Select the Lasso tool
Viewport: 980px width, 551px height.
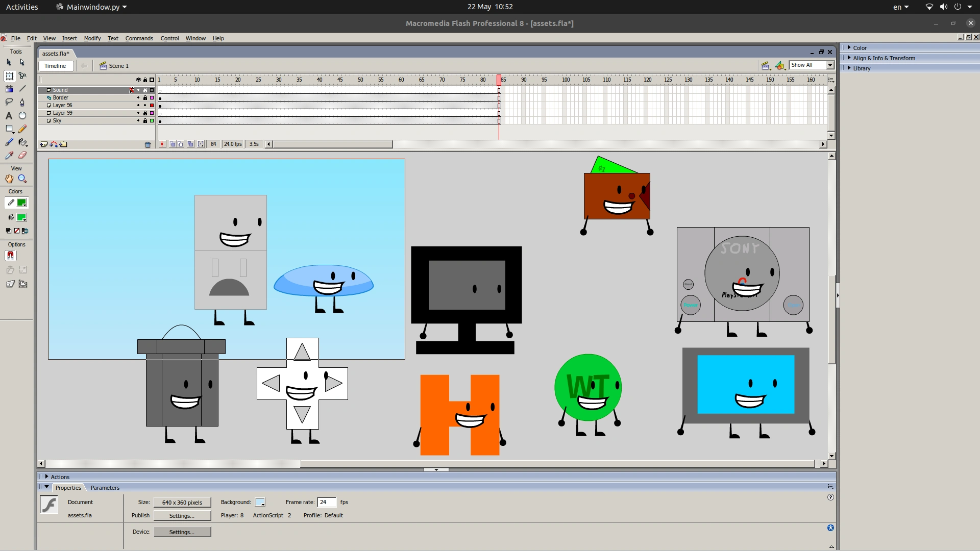(9, 102)
